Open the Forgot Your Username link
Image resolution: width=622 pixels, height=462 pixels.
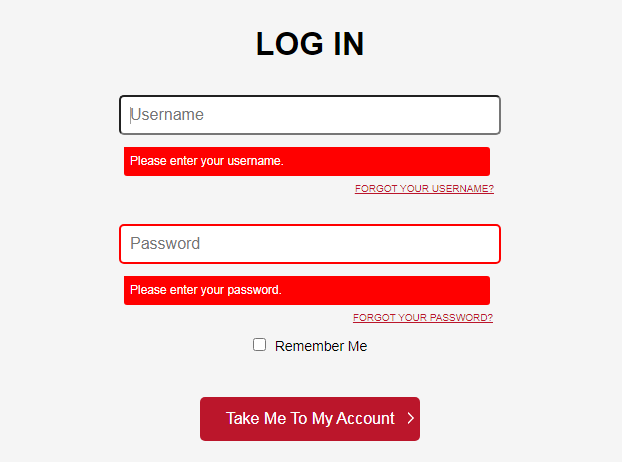pos(424,189)
